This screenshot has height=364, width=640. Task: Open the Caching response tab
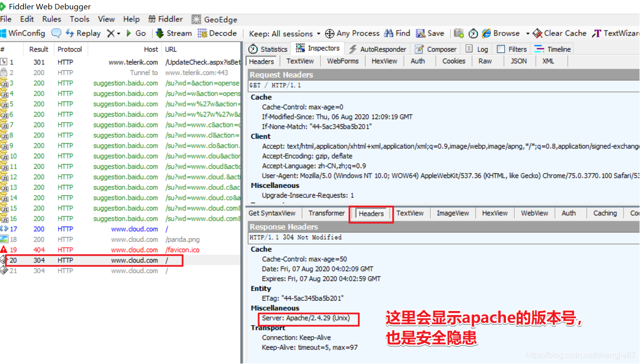coord(605,213)
